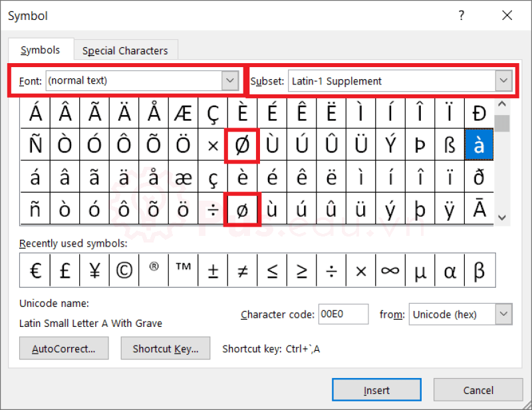Open the Font dropdown list
The width and height of the screenshot is (532, 410).
[230, 81]
